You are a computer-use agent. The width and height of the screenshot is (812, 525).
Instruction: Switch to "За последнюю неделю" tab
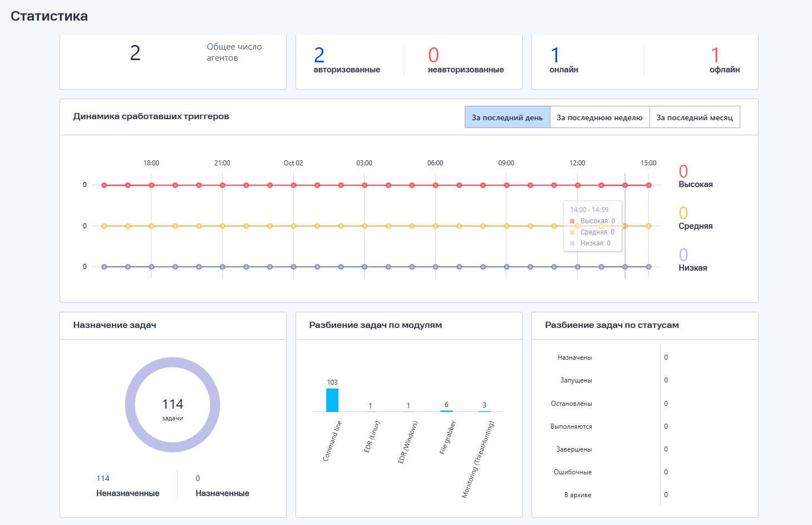tap(599, 117)
